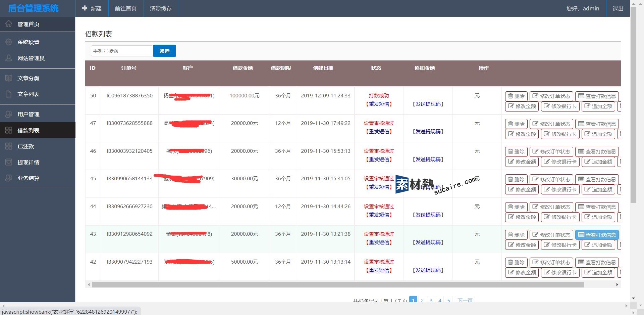The width and height of the screenshot is (644, 315).
Task: Delete order ID 50
Action: pyautogui.click(x=516, y=96)
